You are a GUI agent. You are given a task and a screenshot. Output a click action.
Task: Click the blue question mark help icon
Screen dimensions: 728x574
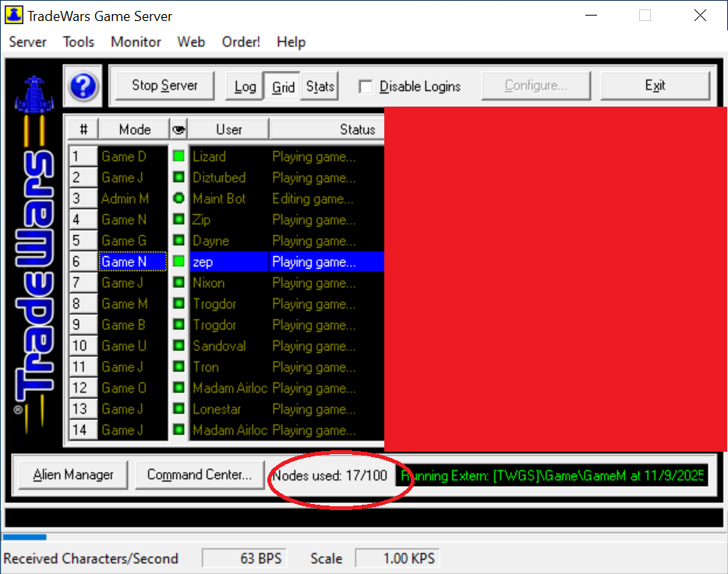tap(83, 86)
